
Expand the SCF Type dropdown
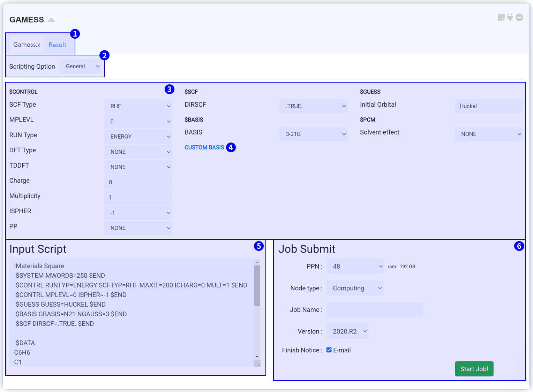point(138,106)
